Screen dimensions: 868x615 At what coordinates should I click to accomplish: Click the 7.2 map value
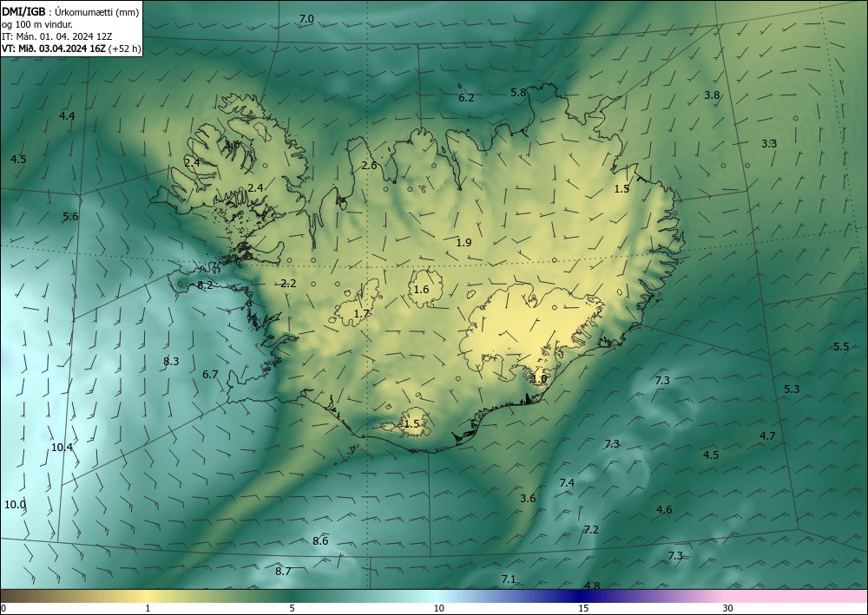[591, 529]
